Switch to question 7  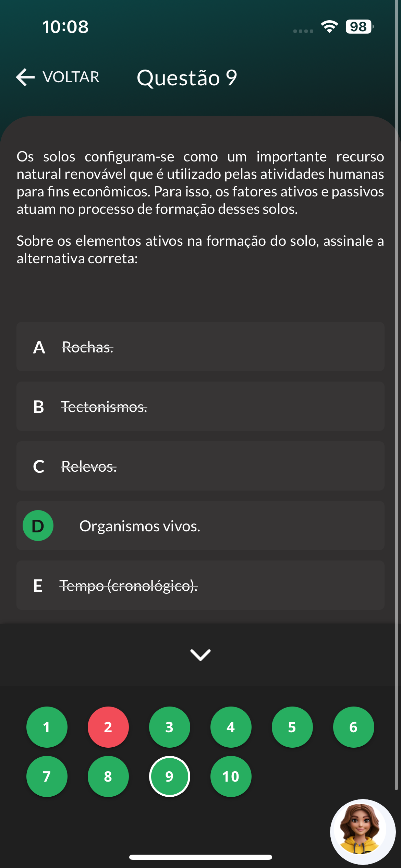[47, 776]
